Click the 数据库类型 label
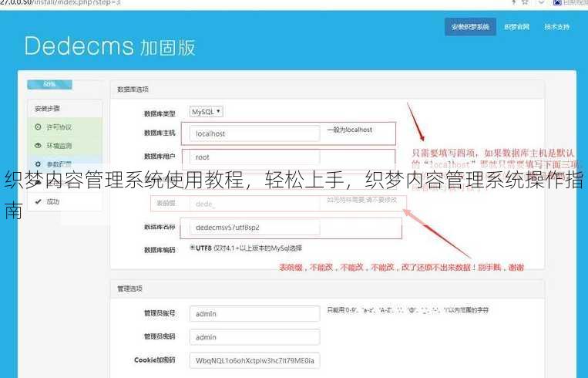 tap(160, 113)
